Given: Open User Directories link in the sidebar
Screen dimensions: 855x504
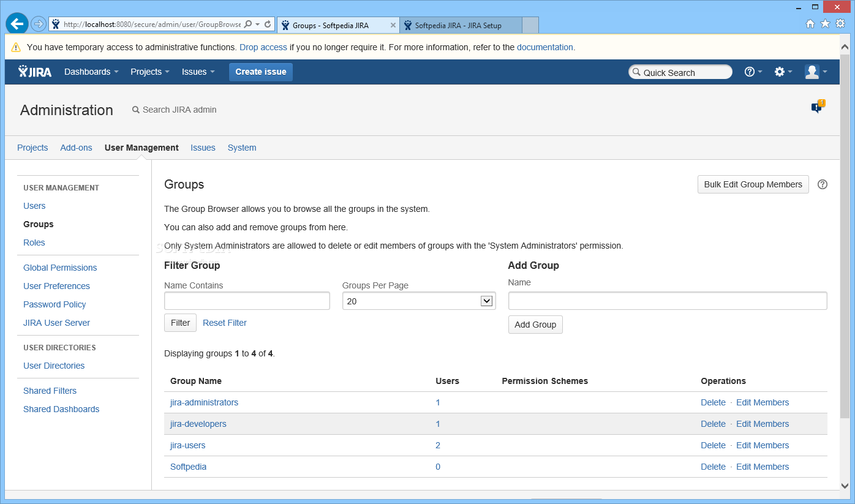Looking at the screenshot, I should click(54, 366).
